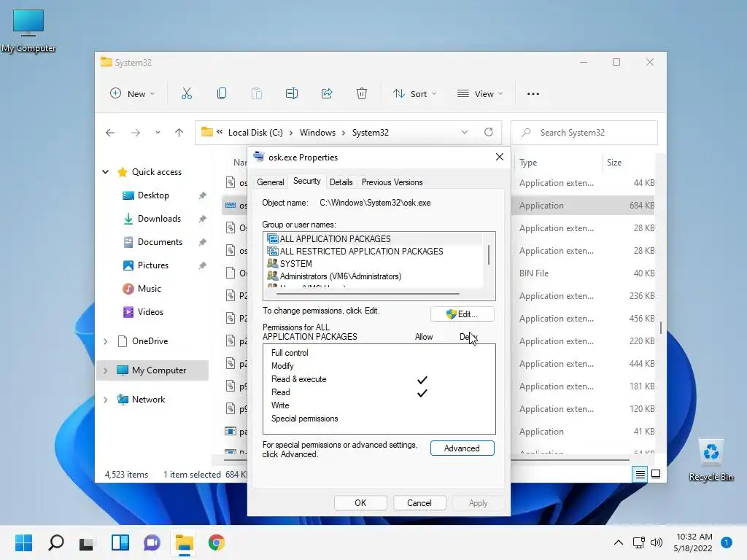Go back with the left arrow
Image resolution: width=747 pixels, height=560 pixels.
(110, 133)
